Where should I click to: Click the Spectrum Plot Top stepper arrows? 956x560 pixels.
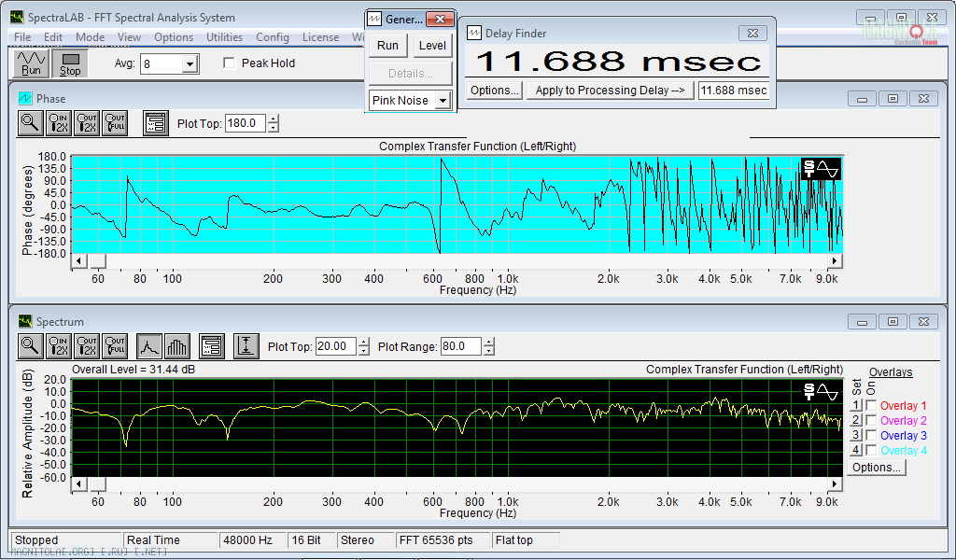pyautogui.click(x=363, y=346)
